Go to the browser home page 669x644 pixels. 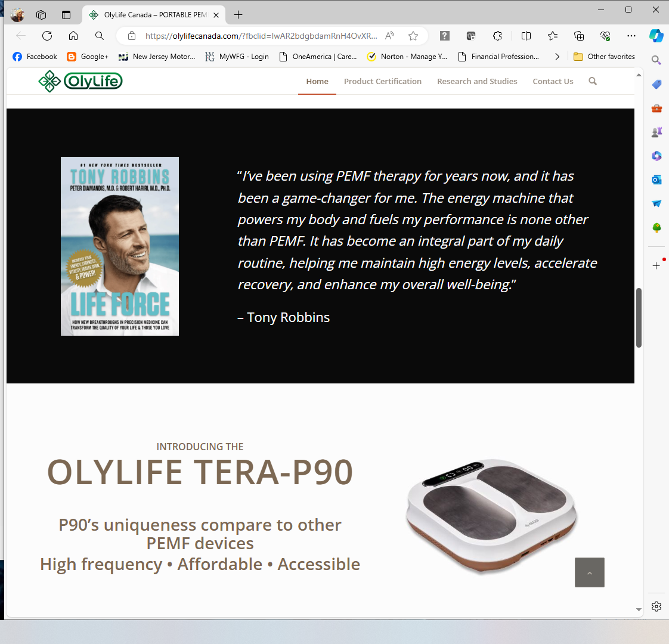(x=73, y=36)
